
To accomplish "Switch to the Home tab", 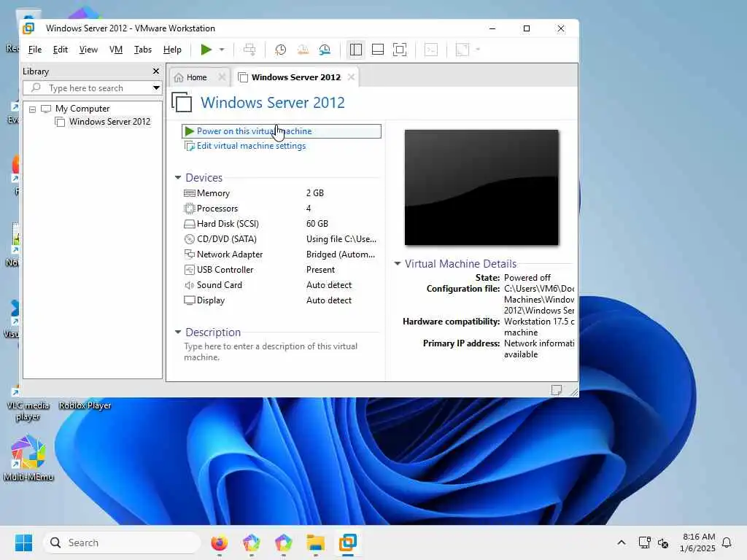I will [196, 77].
